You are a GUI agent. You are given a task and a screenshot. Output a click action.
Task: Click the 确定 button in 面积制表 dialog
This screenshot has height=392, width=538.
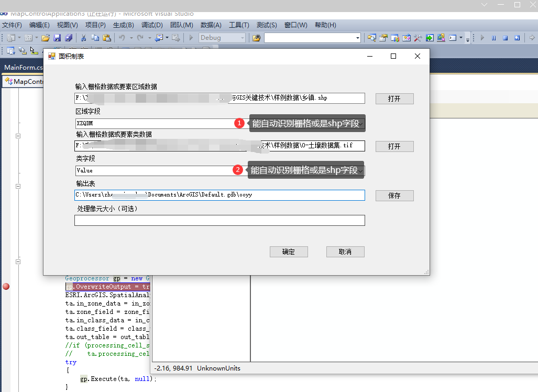[289, 252]
